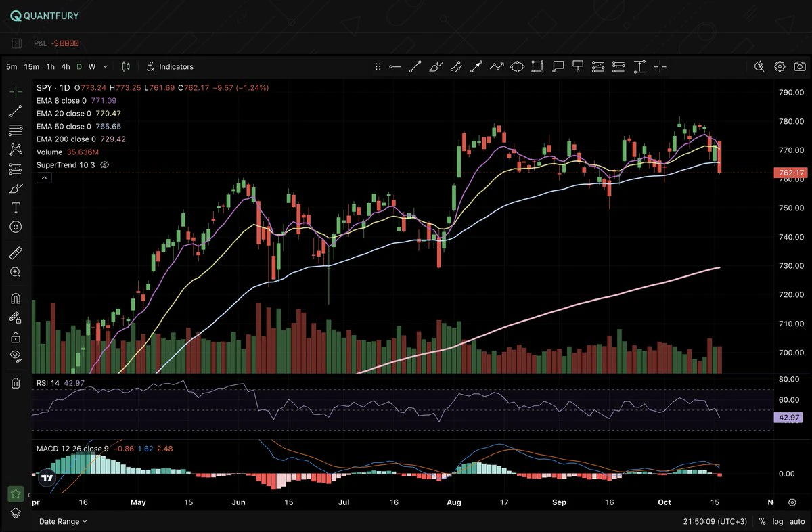Toggle hide all drawings eye icon
This screenshot has width=812, height=532.
coord(16,355)
